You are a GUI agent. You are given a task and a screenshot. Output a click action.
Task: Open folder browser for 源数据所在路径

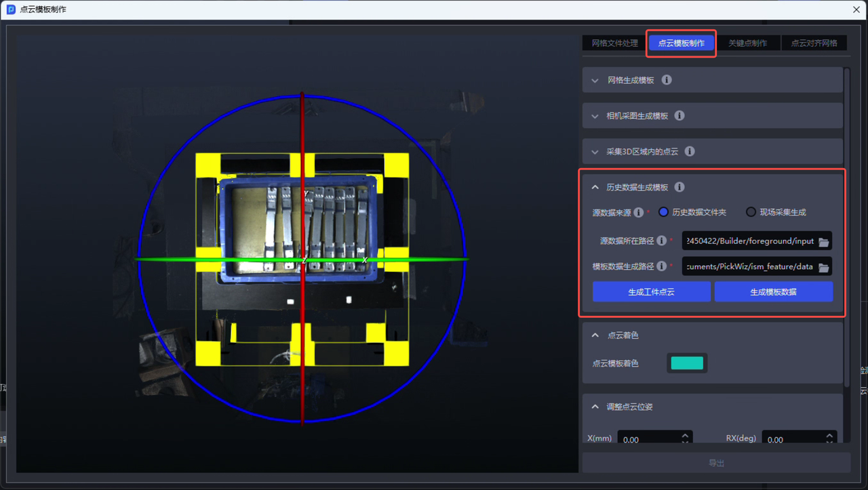coord(823,242)
